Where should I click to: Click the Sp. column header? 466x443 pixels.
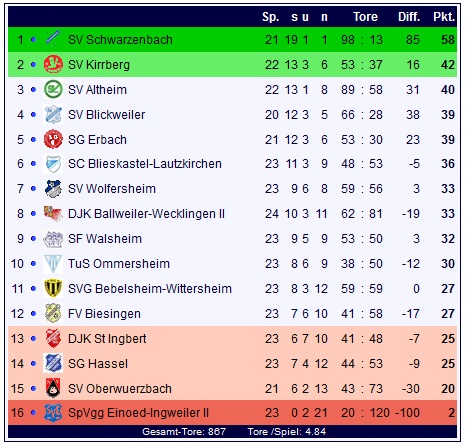[x=270, y=17]
